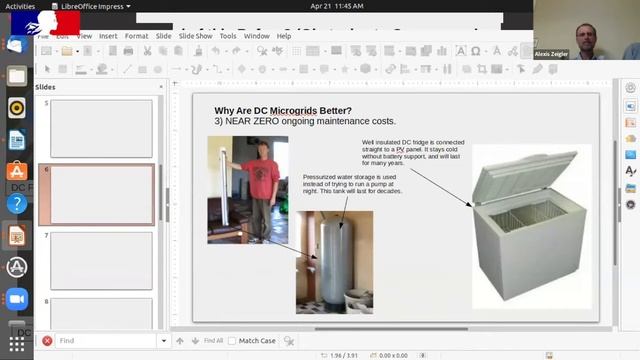Open the Insert menu
This screenshot has width=640, height=360.
(x=108, y=36)
